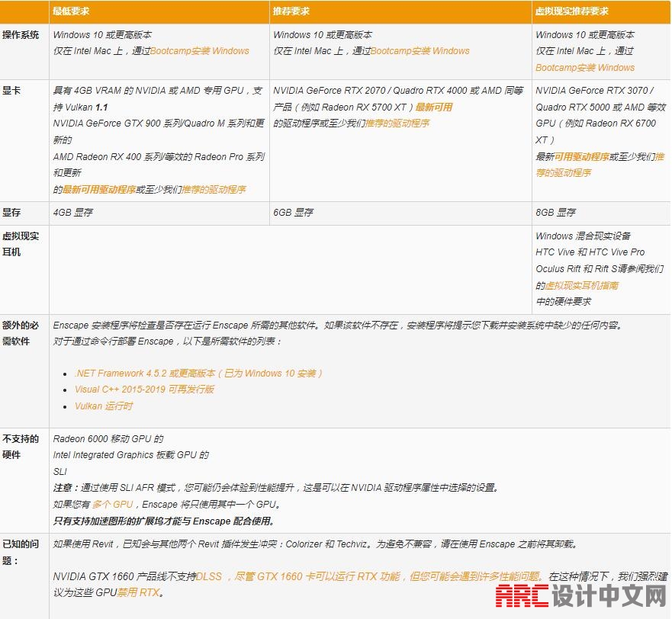
Task: Open Bootcamp安装 Windows link in 推荐要求 column
Action: 420,51
